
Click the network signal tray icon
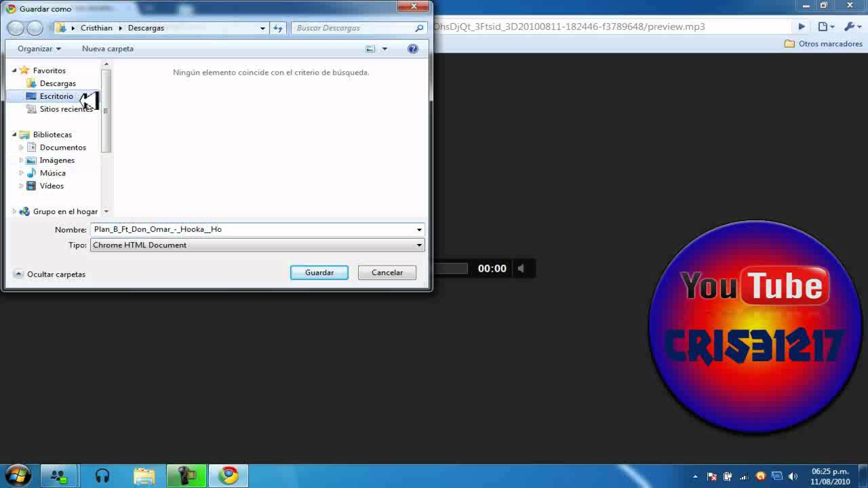pyautogui.click(x=744, y=476)
